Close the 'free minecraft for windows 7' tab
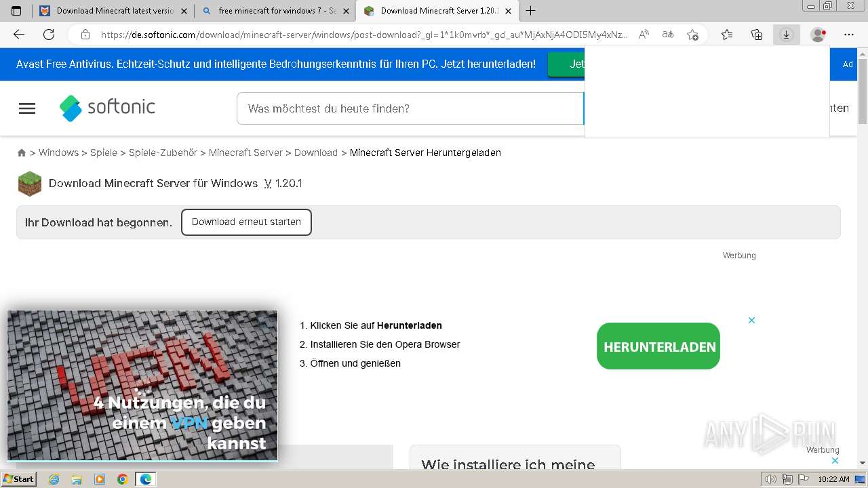Viewport: 868px width, 488px height. coord(347,11)
